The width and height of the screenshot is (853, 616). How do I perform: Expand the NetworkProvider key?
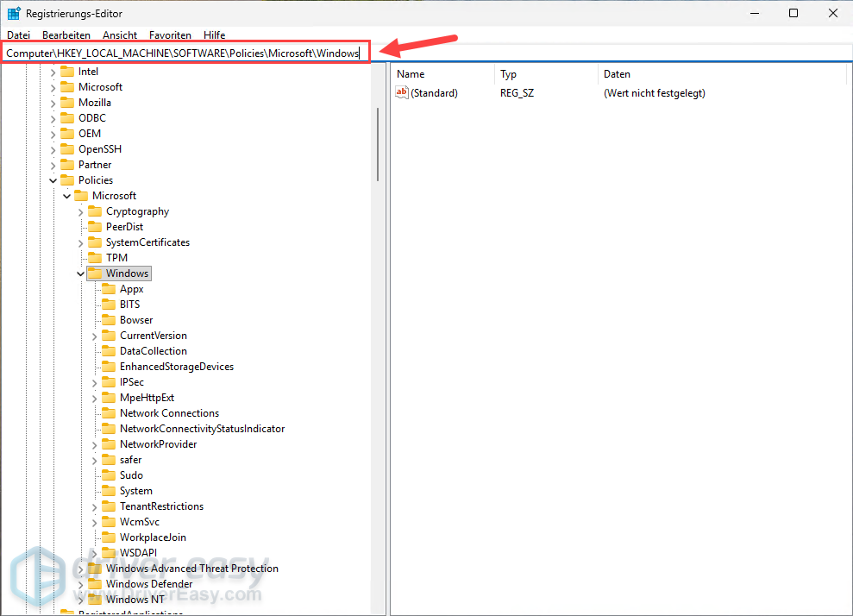pos(94,444)
